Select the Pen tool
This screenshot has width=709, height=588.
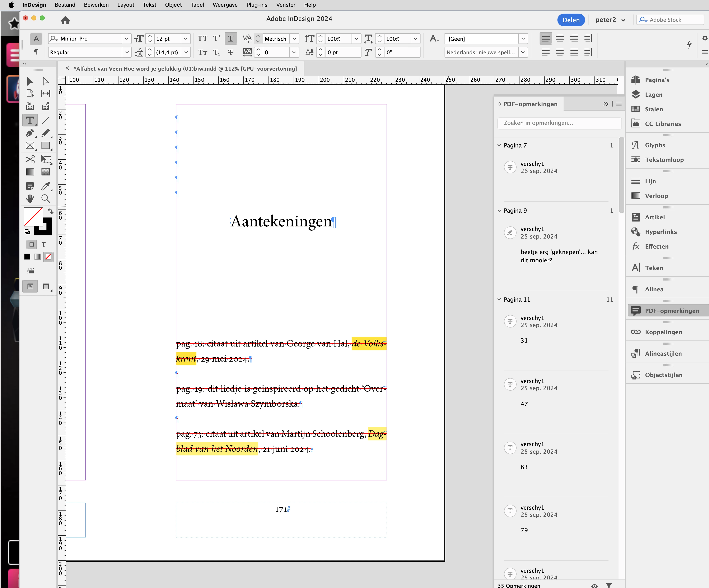(x=30, y=133)
